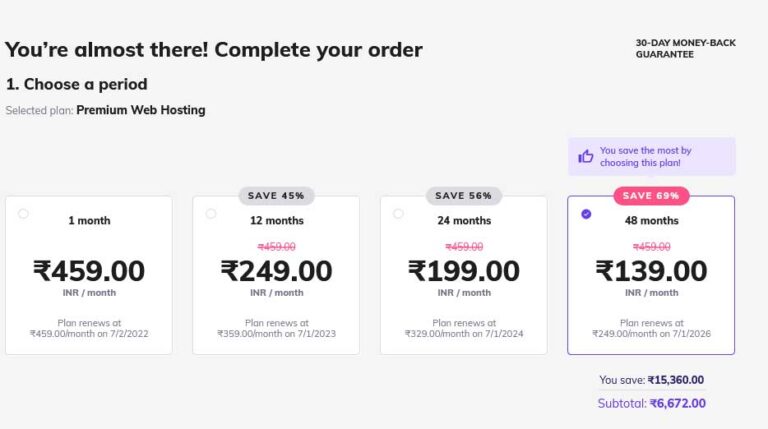Image resolution: width=768 pixels, height=429 pixels.
Task: Select the 24 months period radio button
Action: pyautogui.click(x=398, y=213)
